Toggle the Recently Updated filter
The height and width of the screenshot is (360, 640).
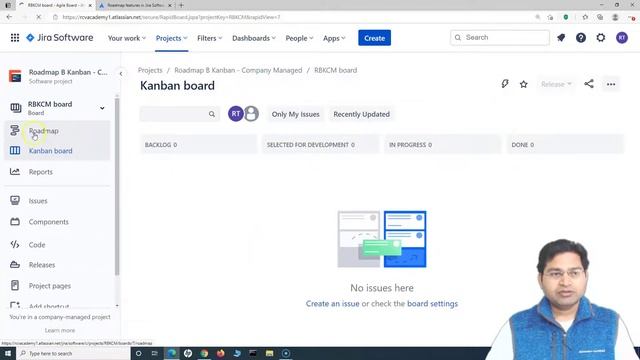pyautogui.click(x=361, y=114)
